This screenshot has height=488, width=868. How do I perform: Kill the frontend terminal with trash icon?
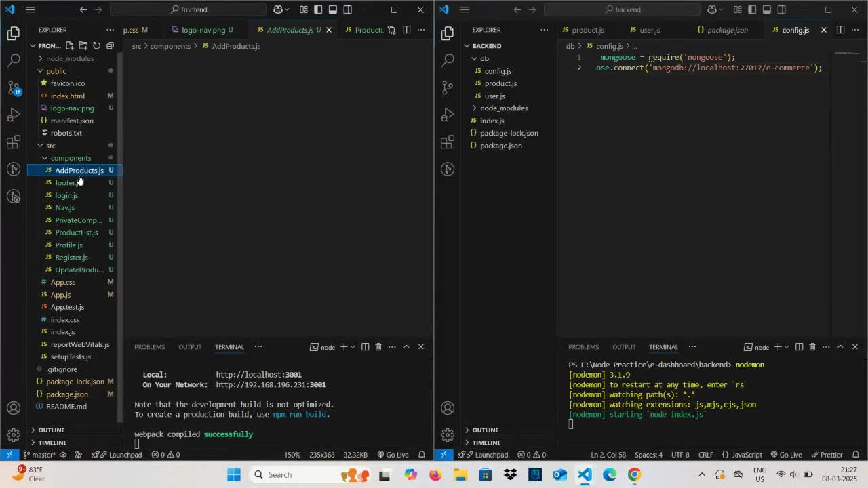(378, 347)
